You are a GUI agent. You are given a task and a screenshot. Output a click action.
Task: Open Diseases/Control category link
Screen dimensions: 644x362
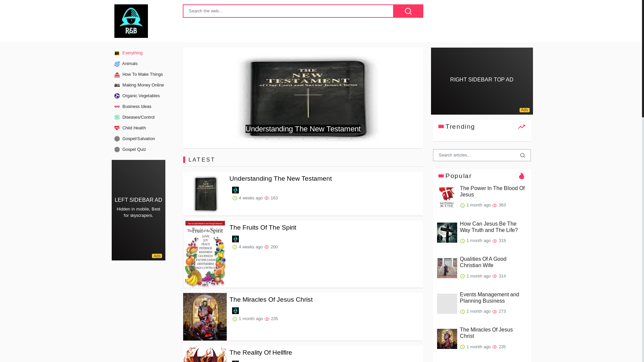tap(138, 117)
